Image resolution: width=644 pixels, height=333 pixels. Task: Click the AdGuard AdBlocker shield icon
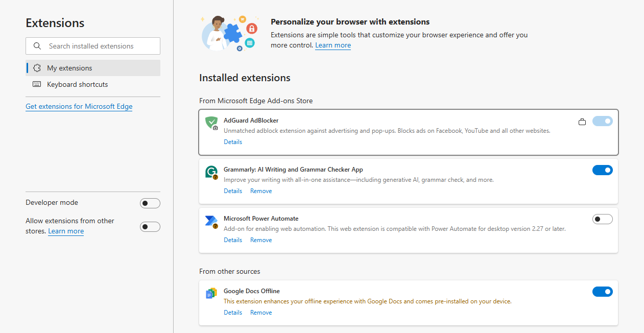pos(211,123)
